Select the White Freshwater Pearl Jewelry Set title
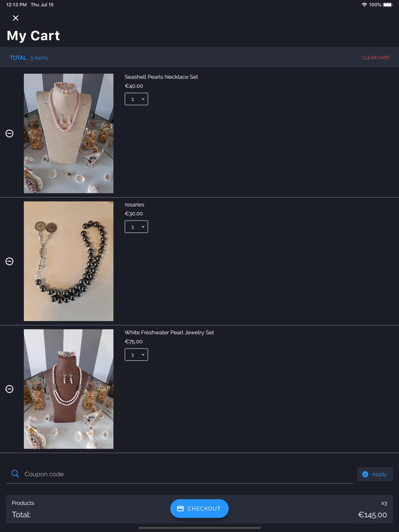The width and height of the screenshot is (399, 532). click(169, 332)
